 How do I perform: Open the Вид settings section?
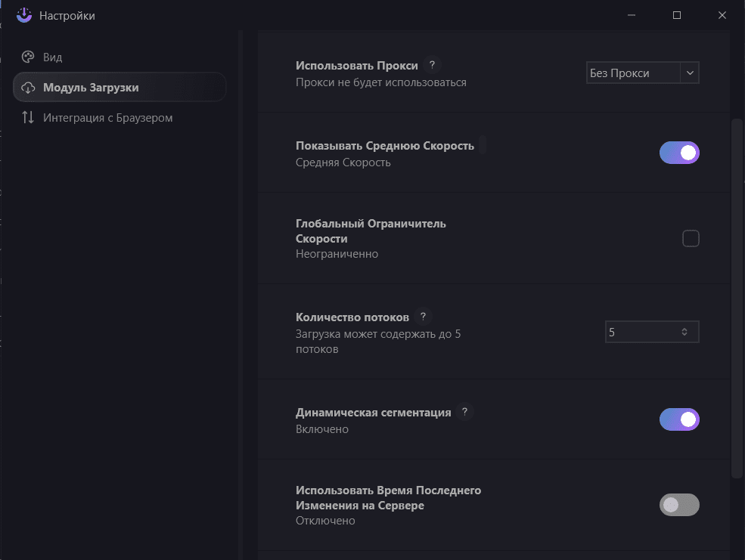point(53,57)
